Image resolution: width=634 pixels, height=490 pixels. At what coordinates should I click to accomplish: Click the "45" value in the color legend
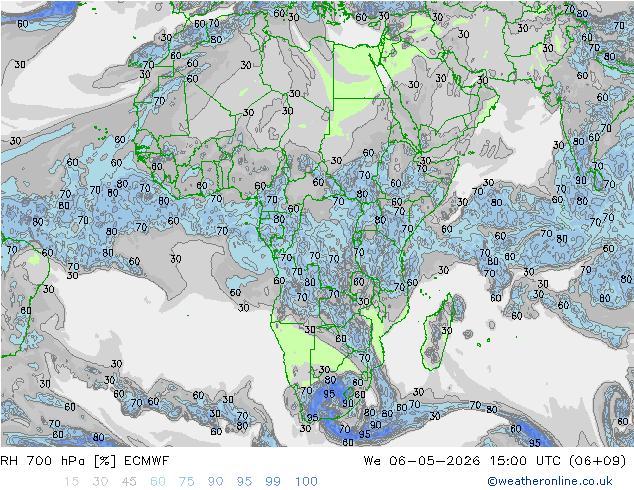(x=129, y=482)
